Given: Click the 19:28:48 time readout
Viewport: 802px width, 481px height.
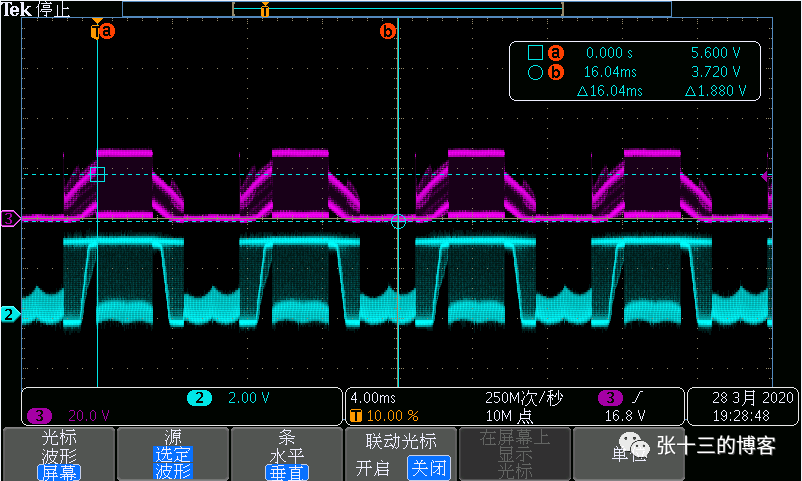Looking at the screenshot, I should (x=741, y=416).
